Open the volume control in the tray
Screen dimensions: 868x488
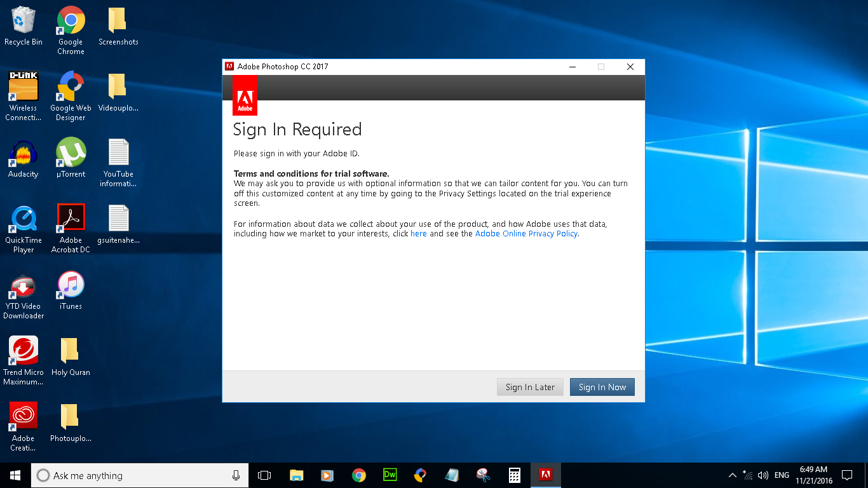point(763,475)
